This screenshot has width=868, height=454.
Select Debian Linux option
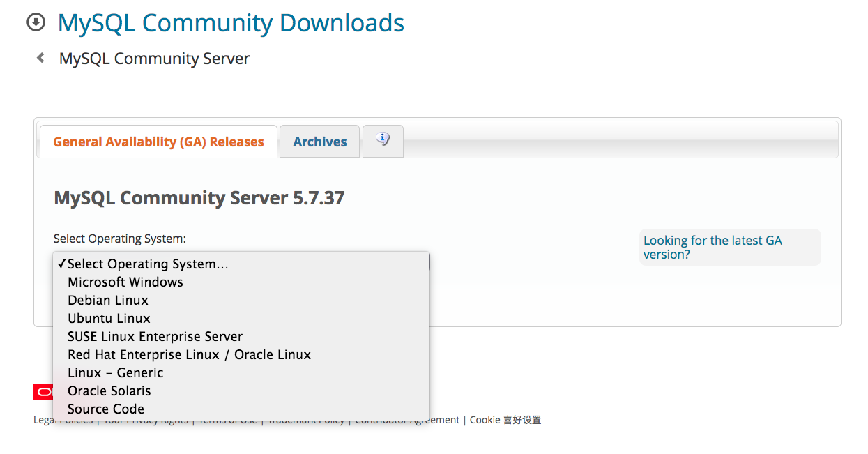[241, 300]
